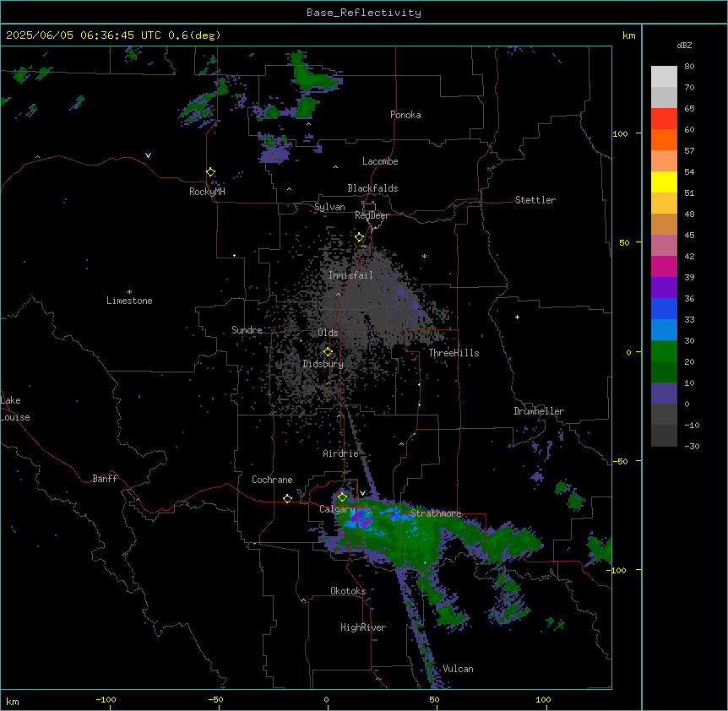The width and height of the screenshot is (728, 711).
Task: Pick the magenta 42-39 dBZ legend swatch
Action: pyautogui.click(x=664, y=266)
